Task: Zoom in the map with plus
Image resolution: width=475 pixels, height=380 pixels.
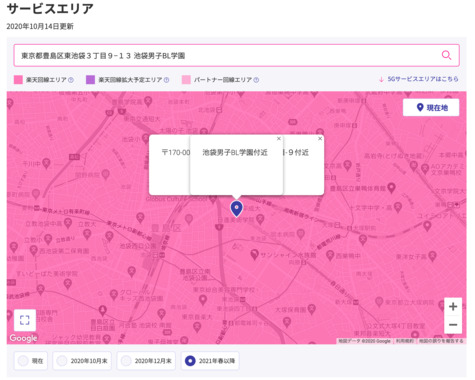Action: point(453,306)
